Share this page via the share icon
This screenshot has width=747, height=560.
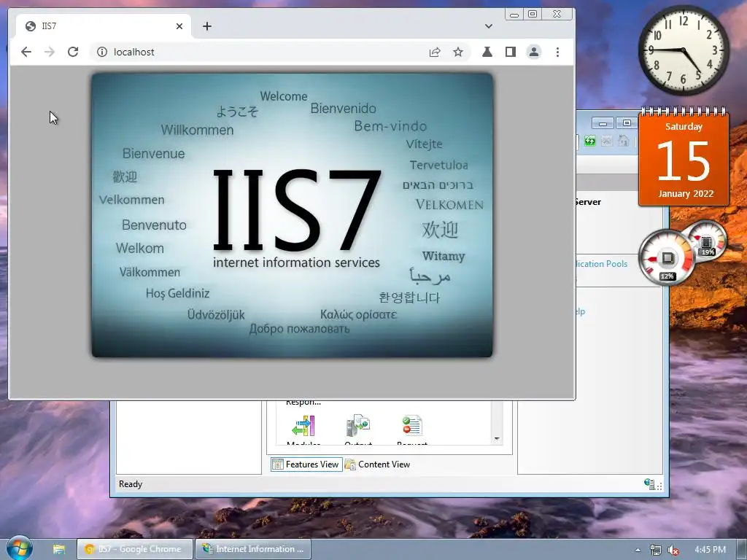(x=435, y=52)
